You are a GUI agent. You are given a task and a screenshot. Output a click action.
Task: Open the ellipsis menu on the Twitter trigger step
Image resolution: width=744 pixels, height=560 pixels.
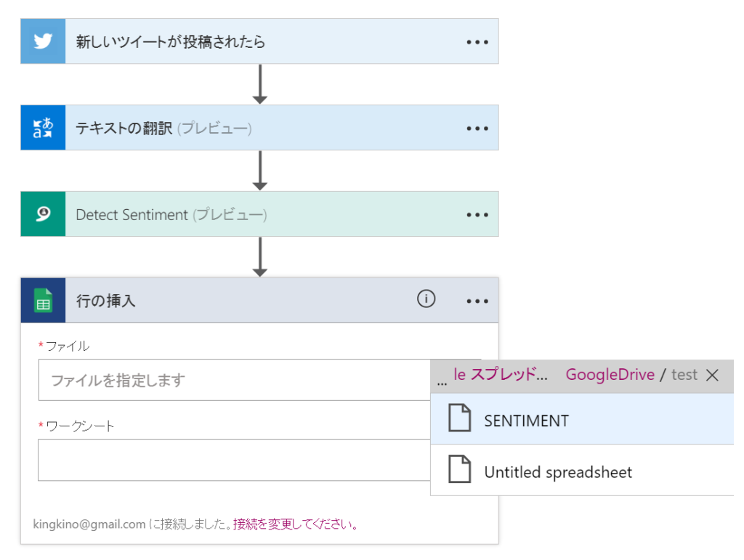tap(477, 42)
